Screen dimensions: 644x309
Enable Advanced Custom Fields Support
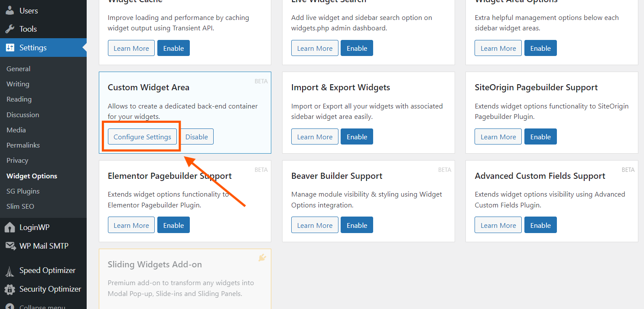click(x=540, y=225)
